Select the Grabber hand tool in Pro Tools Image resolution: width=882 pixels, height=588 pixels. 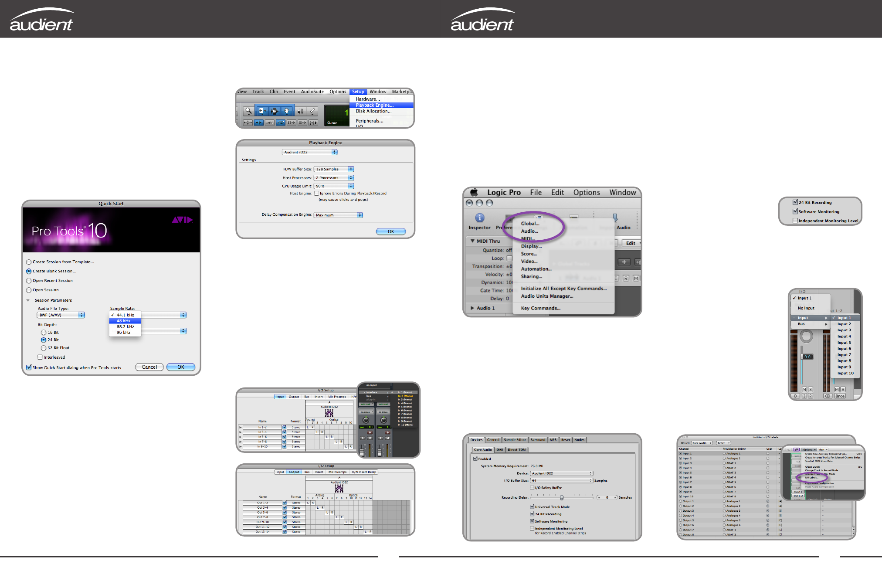(x=287, y=111)
